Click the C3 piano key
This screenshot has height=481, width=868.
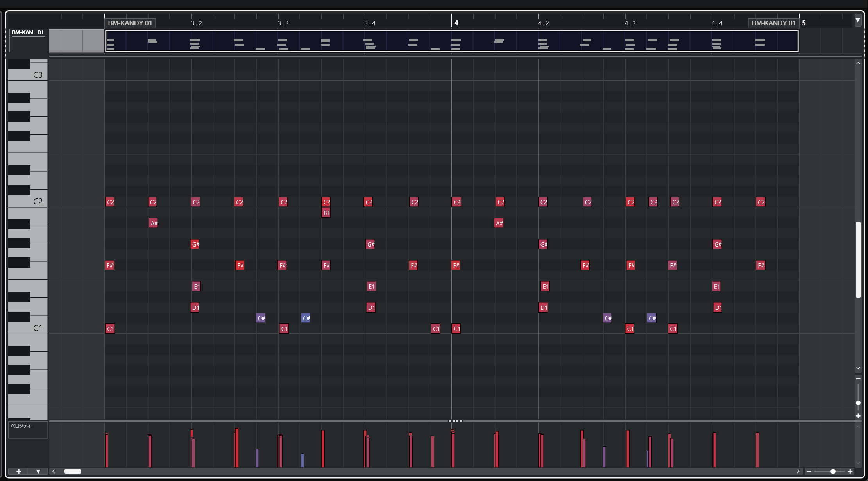[x=38, y=75]
